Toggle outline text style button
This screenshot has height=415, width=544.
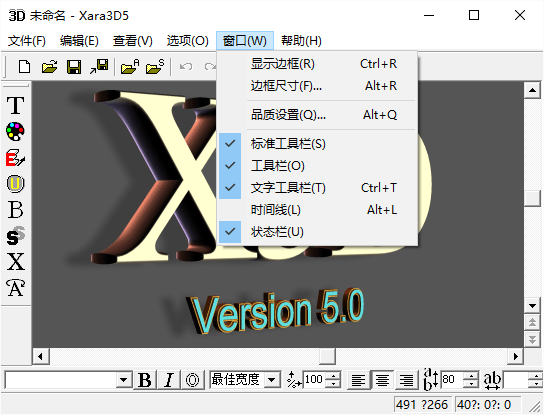pos(193,380)
